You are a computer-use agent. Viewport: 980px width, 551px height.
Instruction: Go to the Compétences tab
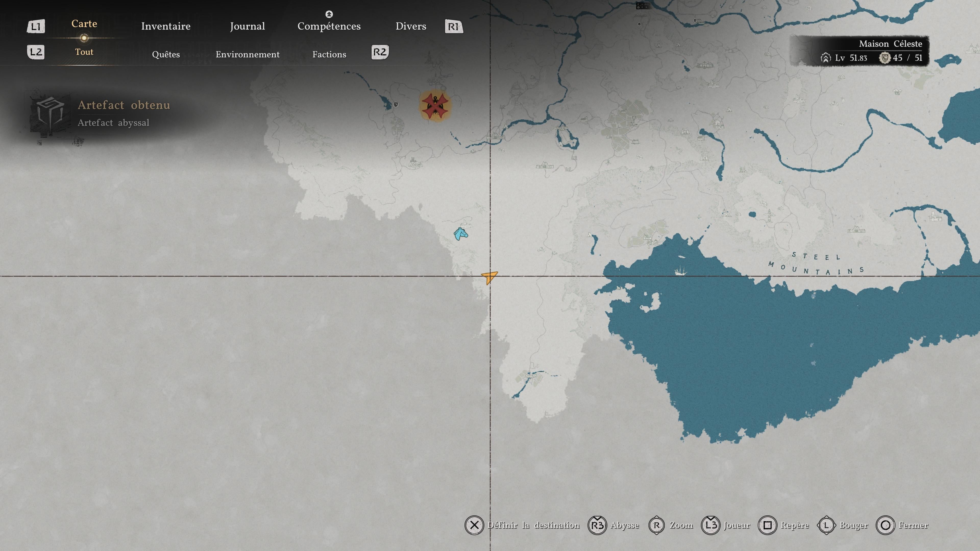[329, 26]
